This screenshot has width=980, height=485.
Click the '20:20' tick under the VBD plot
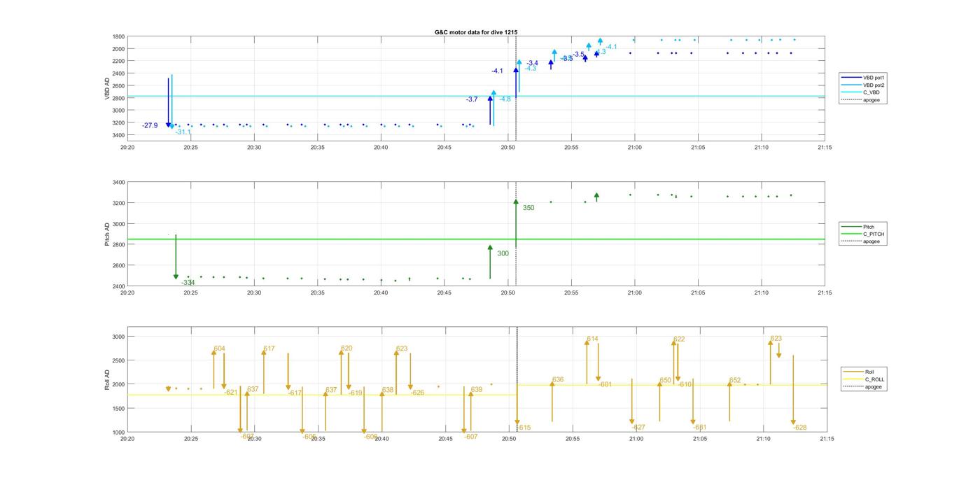tap(127, 148)
